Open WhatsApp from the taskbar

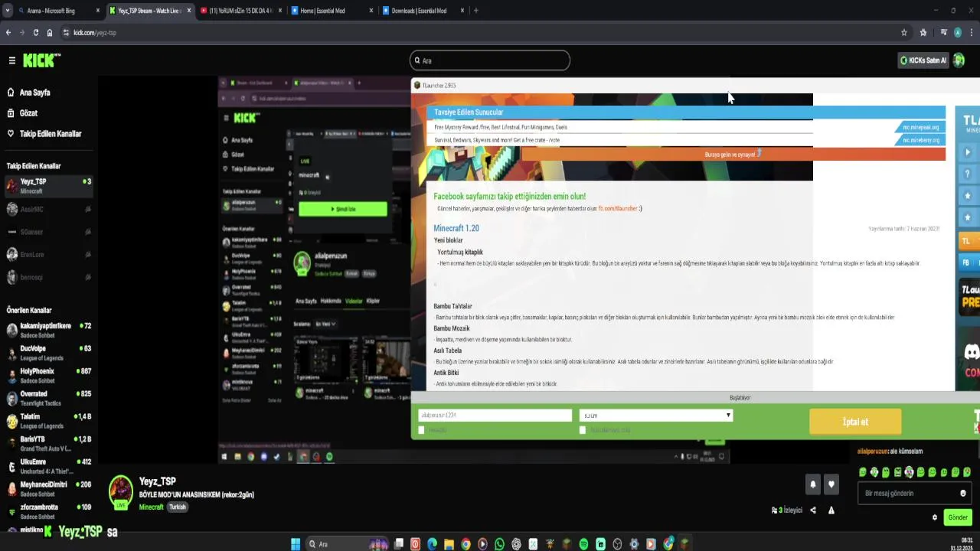499,544
